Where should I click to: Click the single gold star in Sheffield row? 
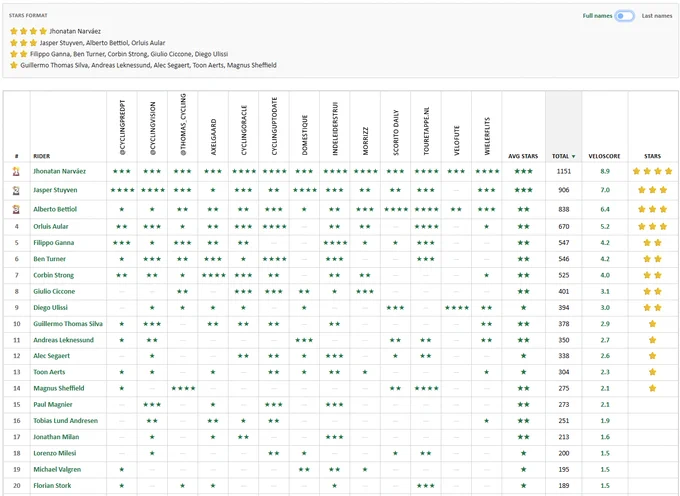coord(652,388)
